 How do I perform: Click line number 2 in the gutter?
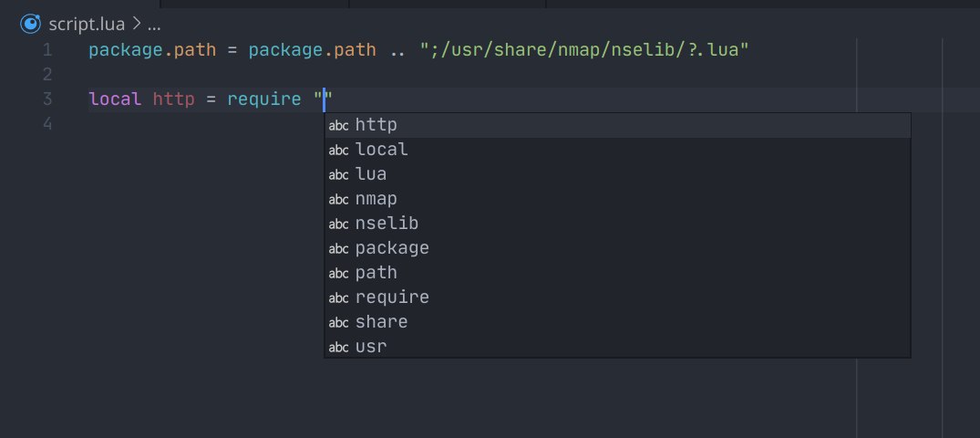pyautogui.click(x=47, y=75)
